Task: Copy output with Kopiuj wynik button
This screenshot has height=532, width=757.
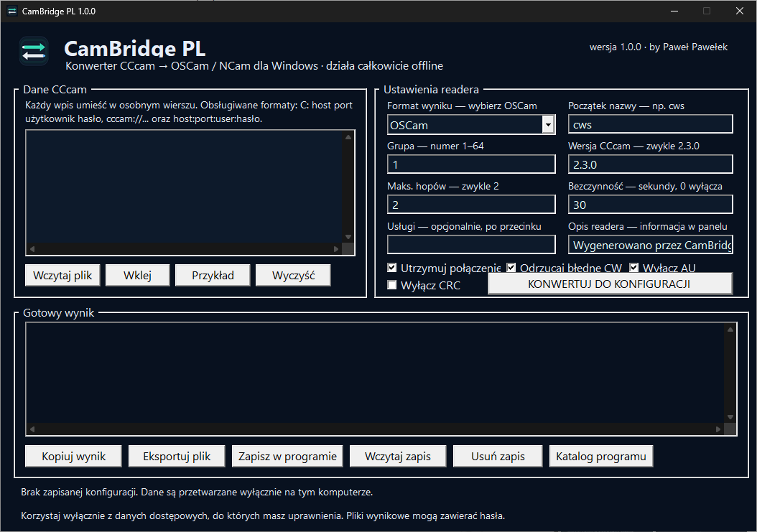Action: coord(73,456)
